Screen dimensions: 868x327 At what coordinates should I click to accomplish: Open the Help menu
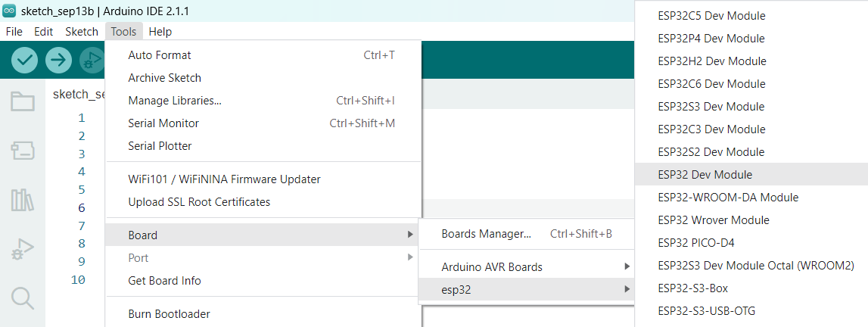[160, 32]
